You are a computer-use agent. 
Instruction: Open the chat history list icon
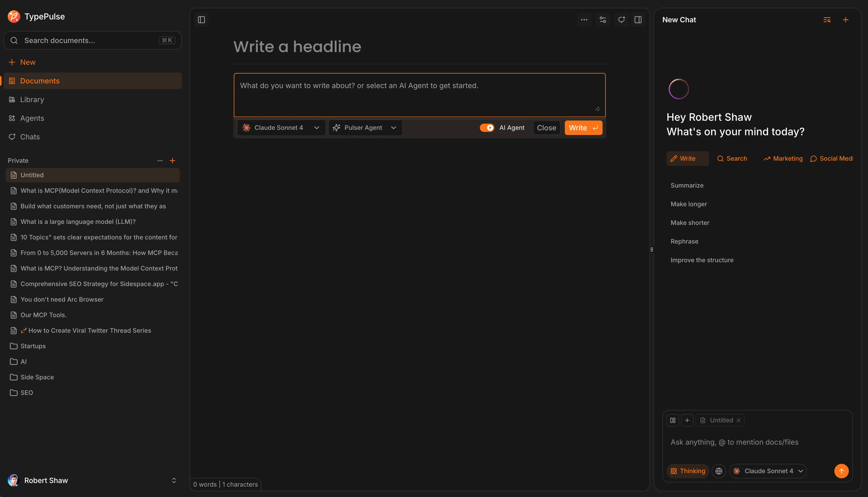pos(827,20)
